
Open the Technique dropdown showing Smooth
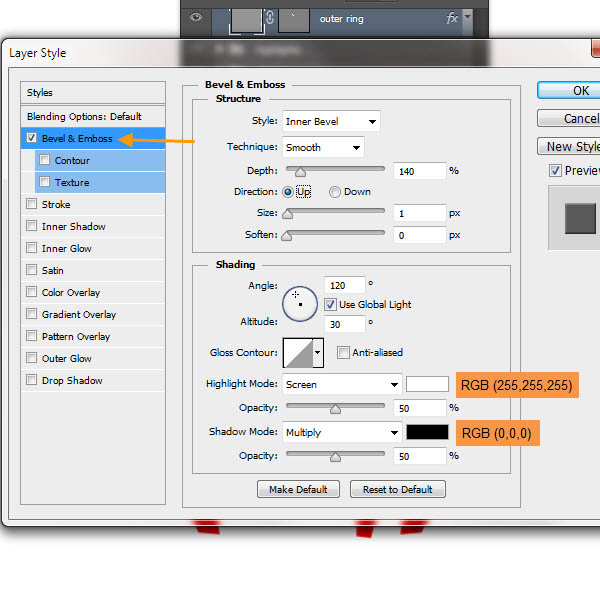tap(323, 148)
